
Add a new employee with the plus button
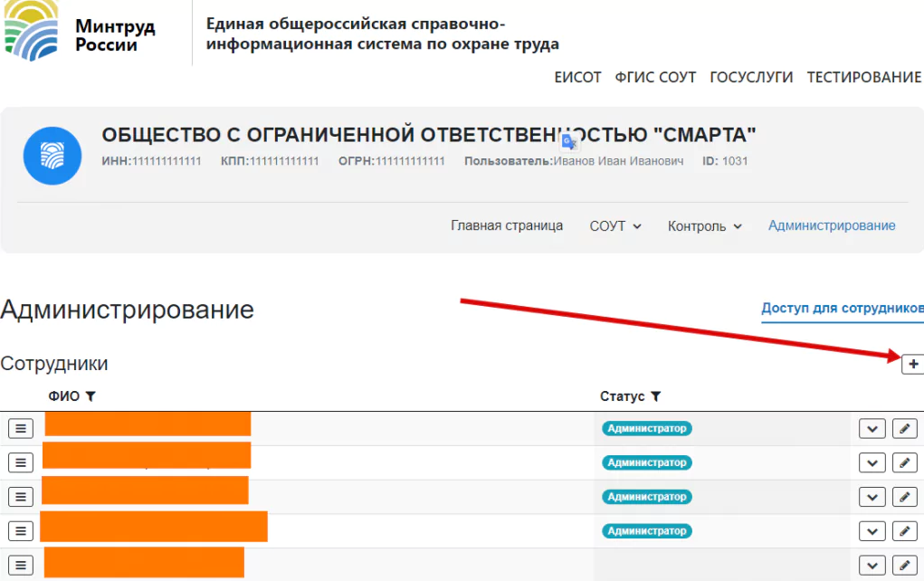[x=912, y=364]
